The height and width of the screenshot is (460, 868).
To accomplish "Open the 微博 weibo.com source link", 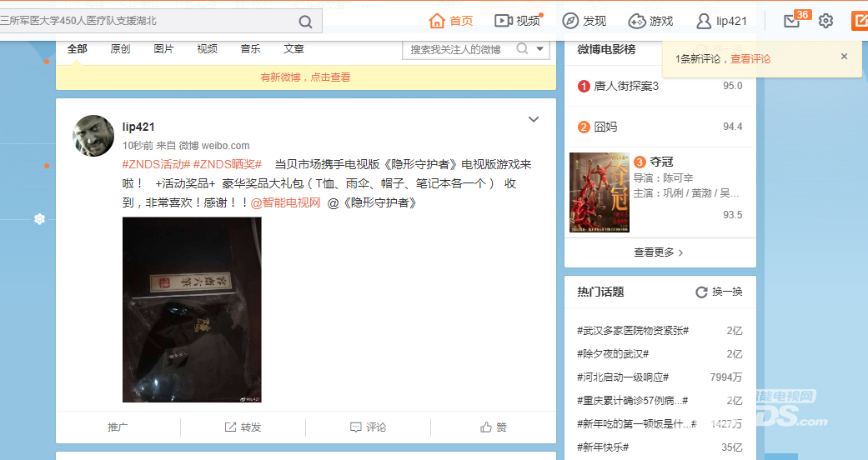I will tap(214, 146).
